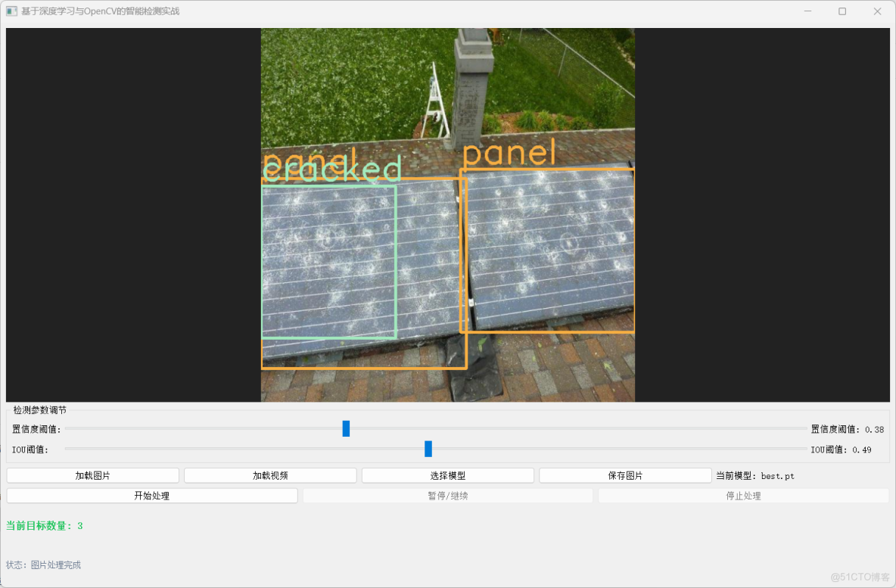Click the 当前模型: best.pt label
Viewport: 896px width, 588px height.
pos(754,475)
